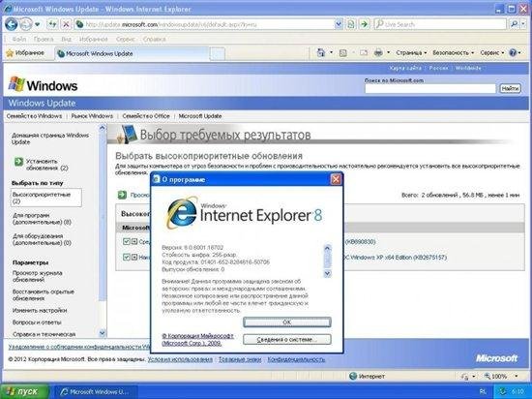Click the Найти search button
532x399 pixels.
(x=510, y=88)
